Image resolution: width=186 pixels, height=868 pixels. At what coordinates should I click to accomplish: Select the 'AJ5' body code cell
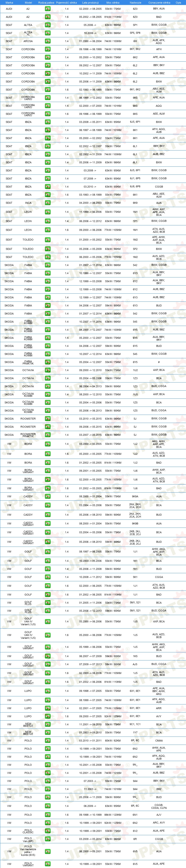pos(135,664)
